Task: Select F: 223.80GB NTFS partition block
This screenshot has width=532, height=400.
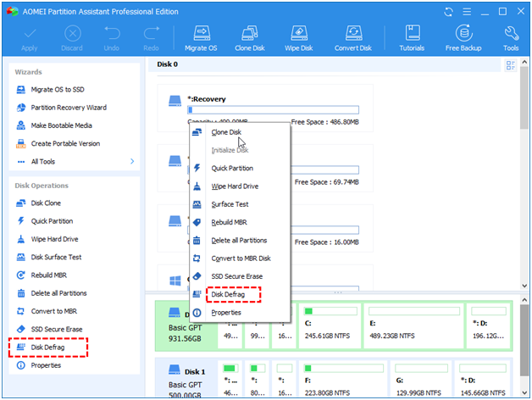Action: point(343,379)
